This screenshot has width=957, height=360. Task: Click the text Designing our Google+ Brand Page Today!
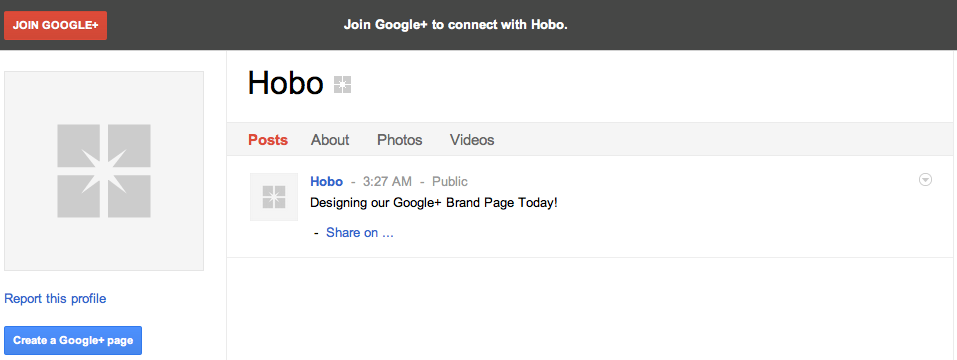434,203
